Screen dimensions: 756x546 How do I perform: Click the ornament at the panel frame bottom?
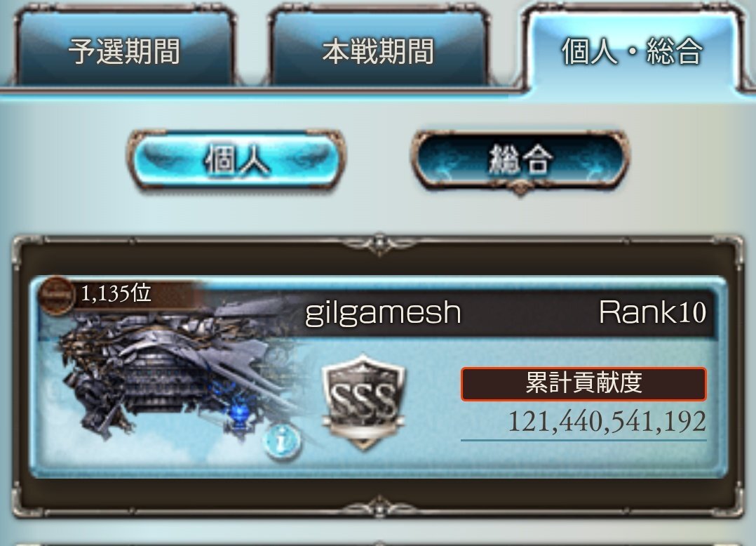[379, 507]
